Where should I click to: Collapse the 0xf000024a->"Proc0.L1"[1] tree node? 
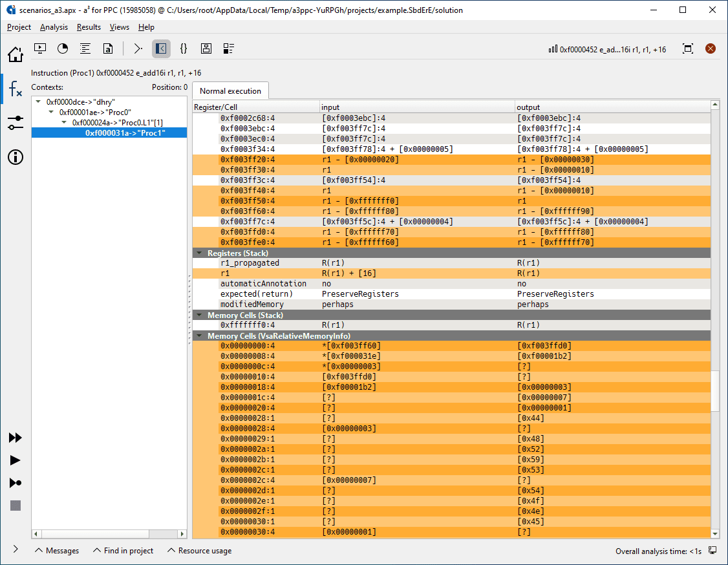tap(65, 123)
